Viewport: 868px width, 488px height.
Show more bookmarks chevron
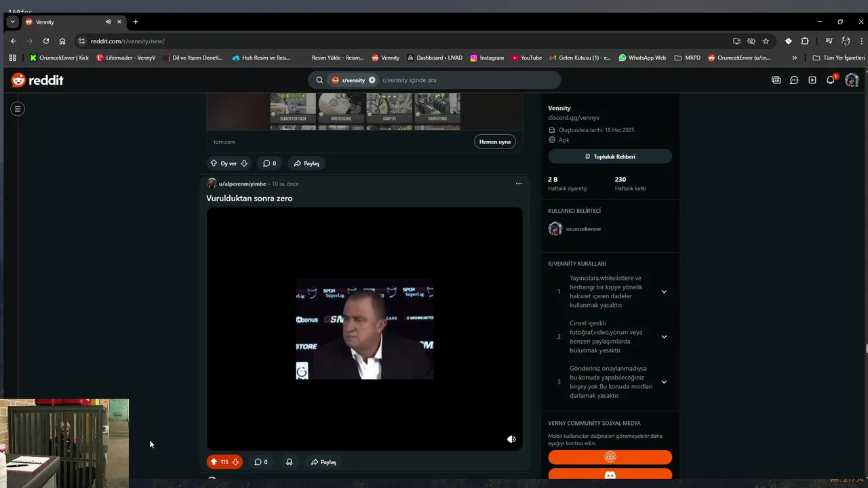(x=795, y=58)
